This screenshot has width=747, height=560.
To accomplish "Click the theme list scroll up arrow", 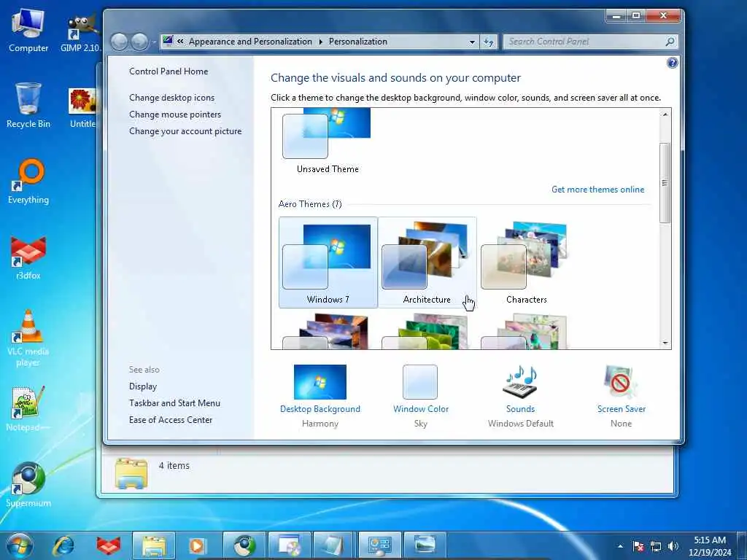I will [x=665, y=114].
